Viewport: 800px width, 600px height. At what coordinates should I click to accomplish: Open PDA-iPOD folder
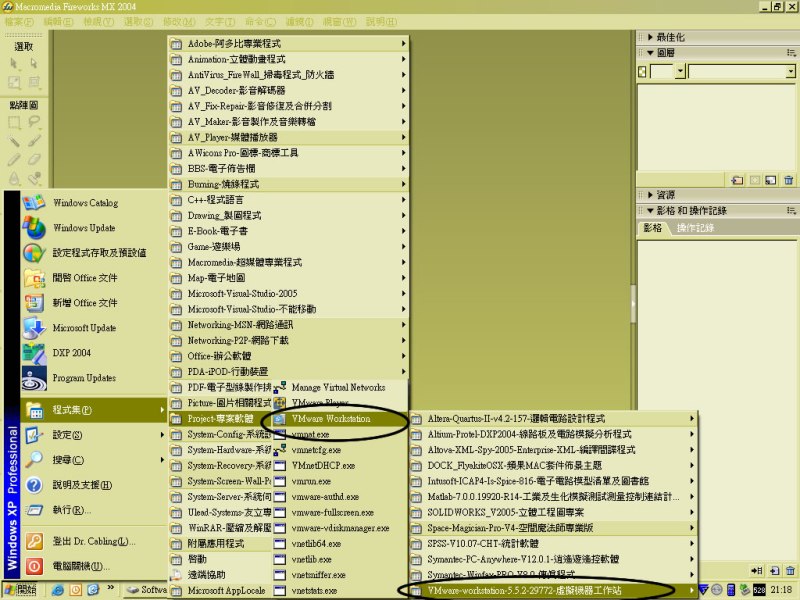tap(288, 372)
